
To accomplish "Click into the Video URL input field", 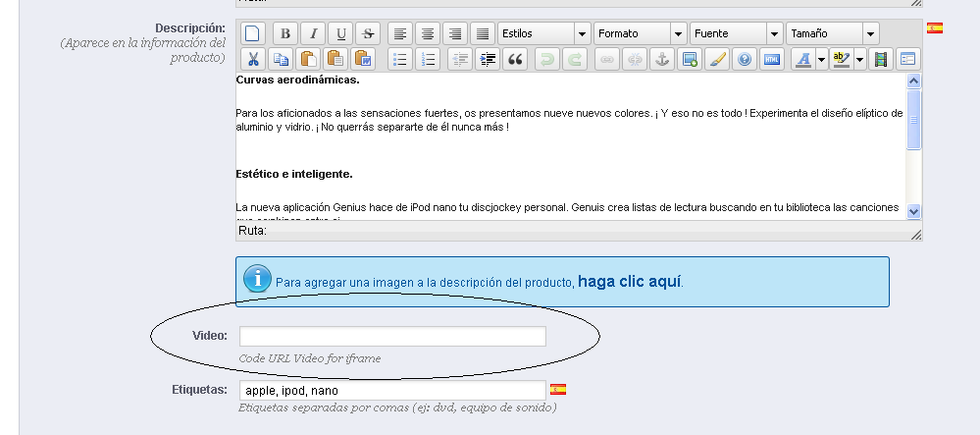I will 392,336.
